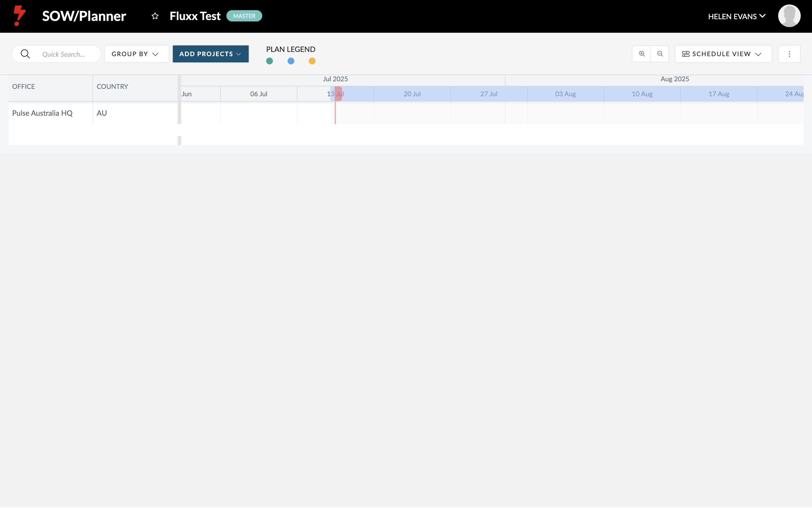The width and height of the screenshot is (812, 508).
Task: Click the PLAN LEGEND label
Action: 291,49
